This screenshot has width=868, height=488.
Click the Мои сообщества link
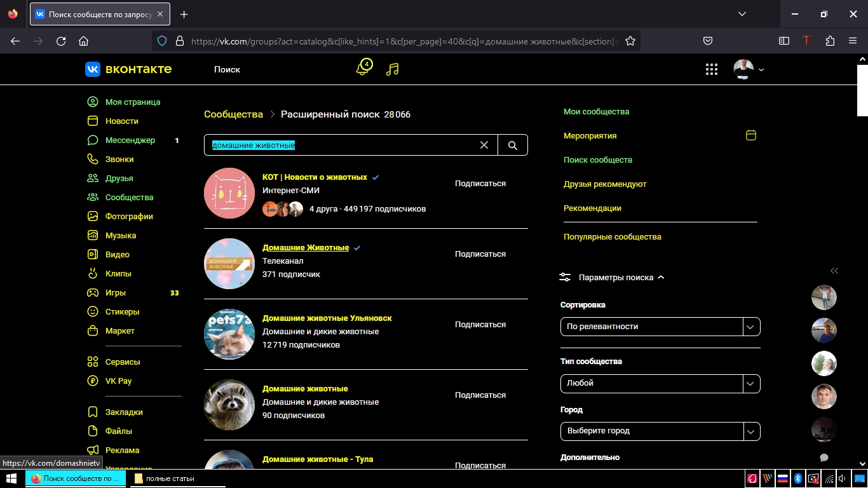(596, 111)
